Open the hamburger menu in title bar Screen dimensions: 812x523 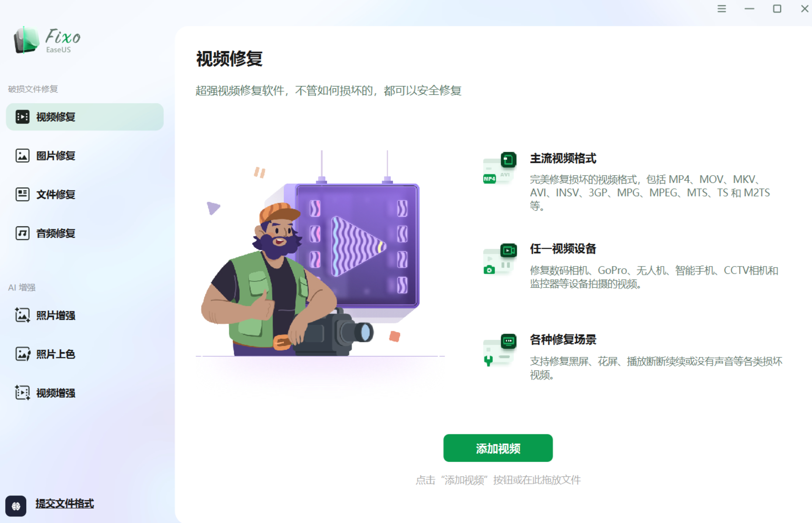722,9
